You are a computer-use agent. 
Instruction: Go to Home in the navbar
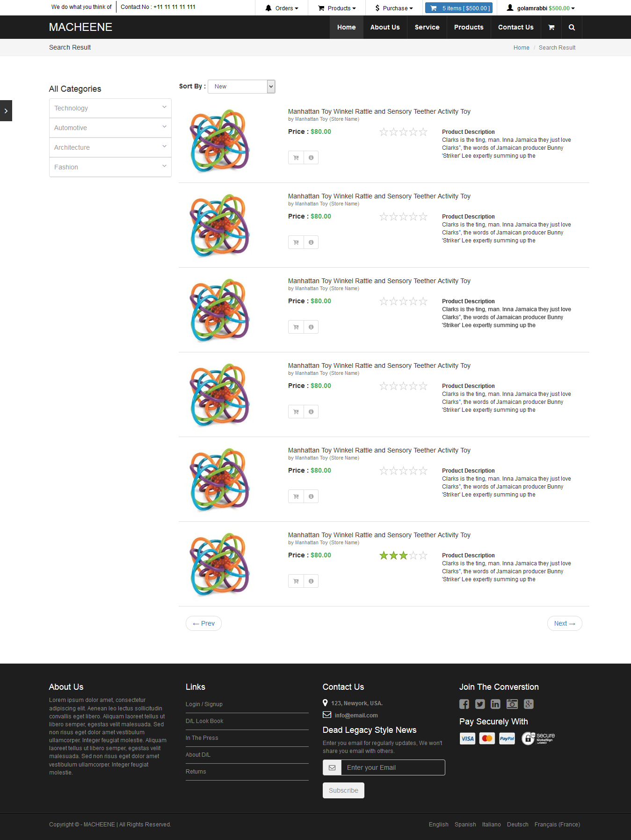point(347,27)
